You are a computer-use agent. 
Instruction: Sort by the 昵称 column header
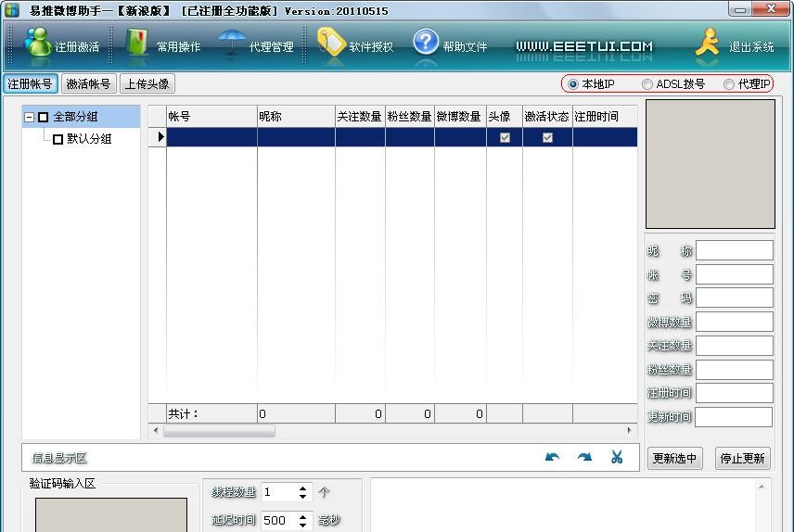pos(296,117)
